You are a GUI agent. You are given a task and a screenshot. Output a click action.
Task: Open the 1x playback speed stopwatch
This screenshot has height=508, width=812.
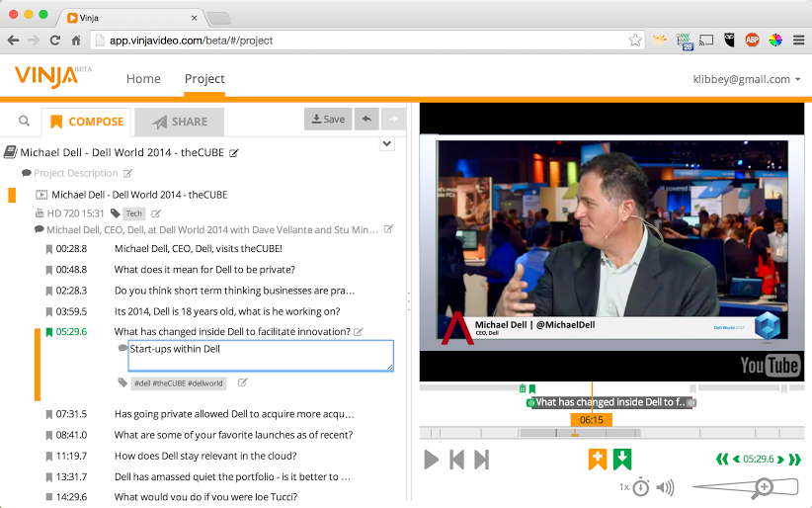tap(641, 486)
